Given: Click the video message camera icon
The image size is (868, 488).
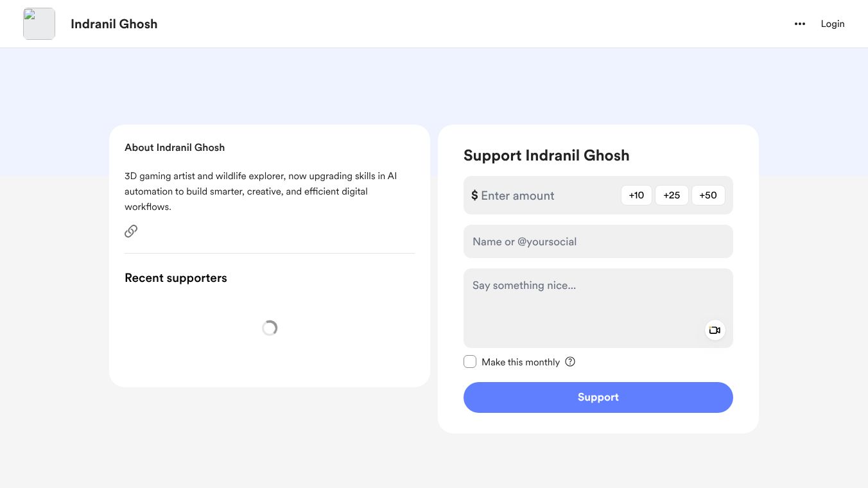Looking at the screenshot, I should (x=715, y=330).
